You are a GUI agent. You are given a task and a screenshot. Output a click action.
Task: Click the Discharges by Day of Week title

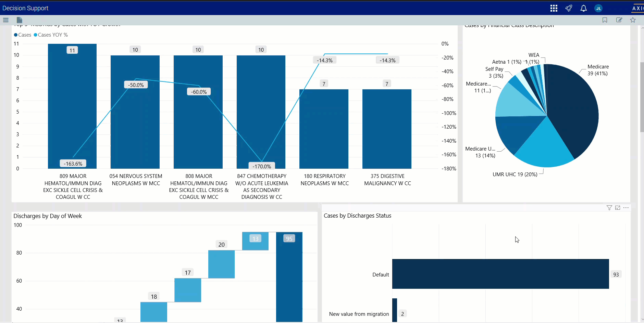coord(48,216)
